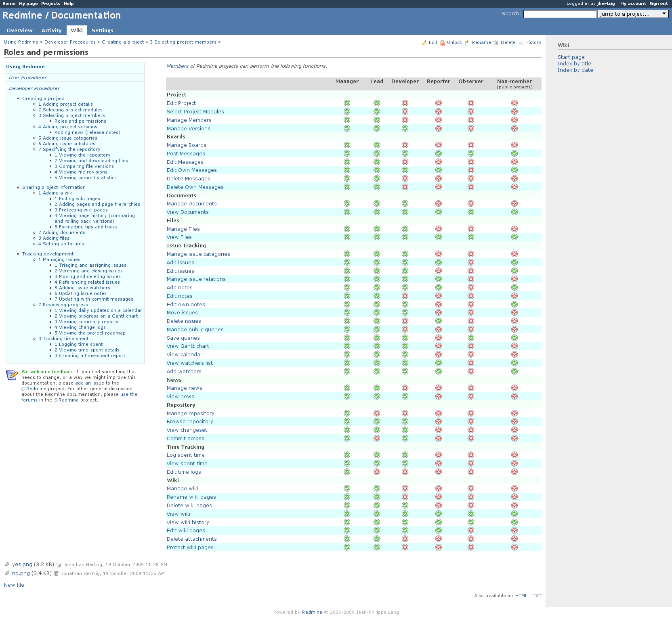Click the Search input field

[x=560, y=14]
